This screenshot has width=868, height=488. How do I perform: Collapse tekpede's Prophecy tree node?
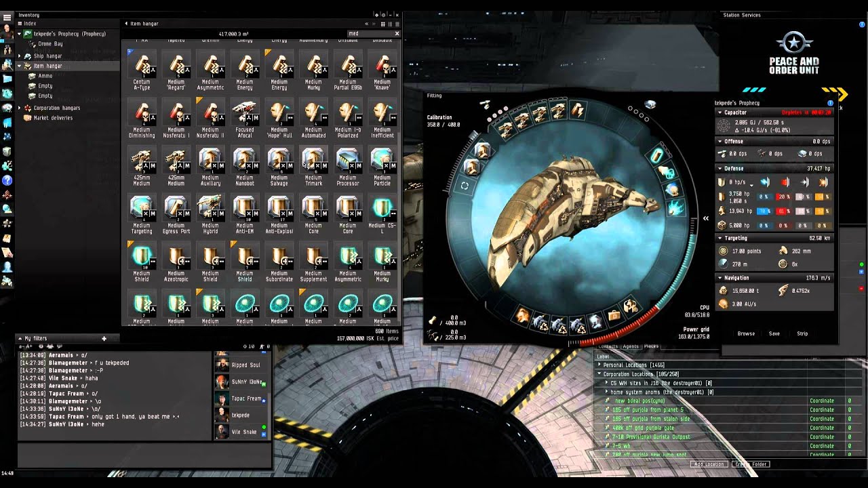pos(20,34)
